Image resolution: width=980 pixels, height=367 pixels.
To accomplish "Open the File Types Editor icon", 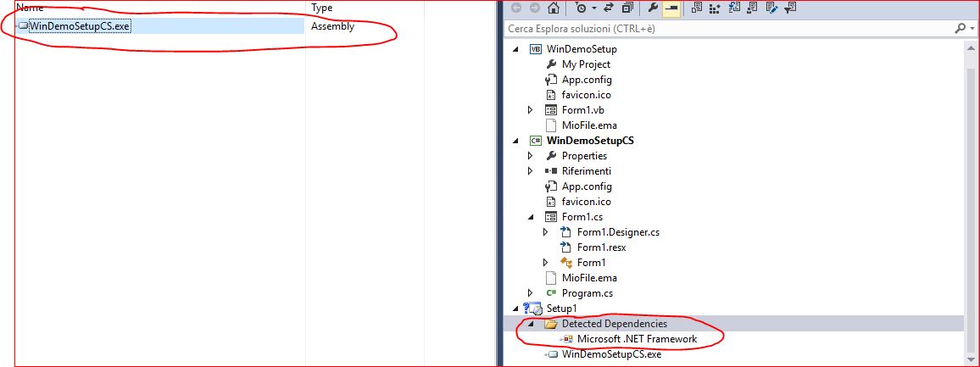I will [734, 8].
